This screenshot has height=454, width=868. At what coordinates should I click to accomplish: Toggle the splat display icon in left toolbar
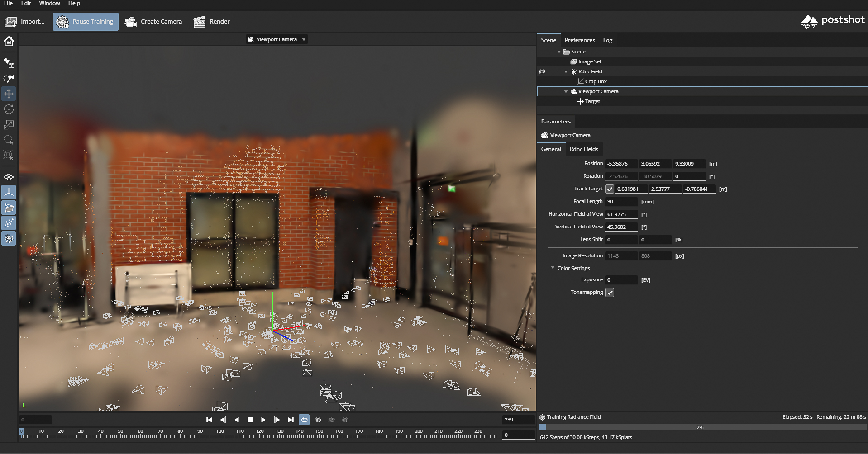(x=9, y=238)
